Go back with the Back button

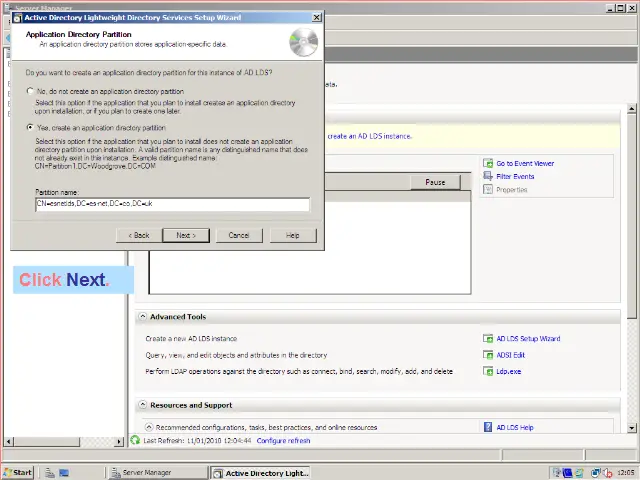[139, 235]
